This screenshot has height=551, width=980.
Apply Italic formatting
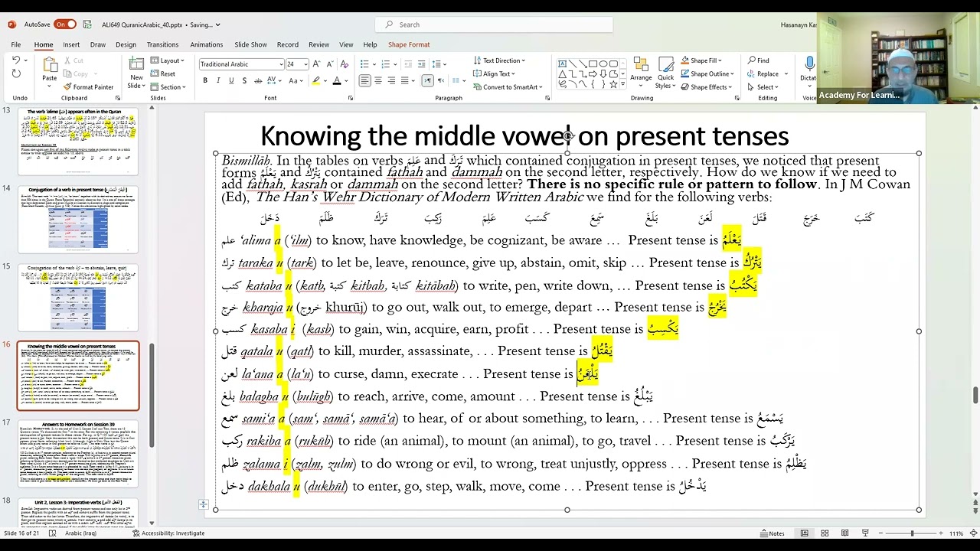point(218,80)
